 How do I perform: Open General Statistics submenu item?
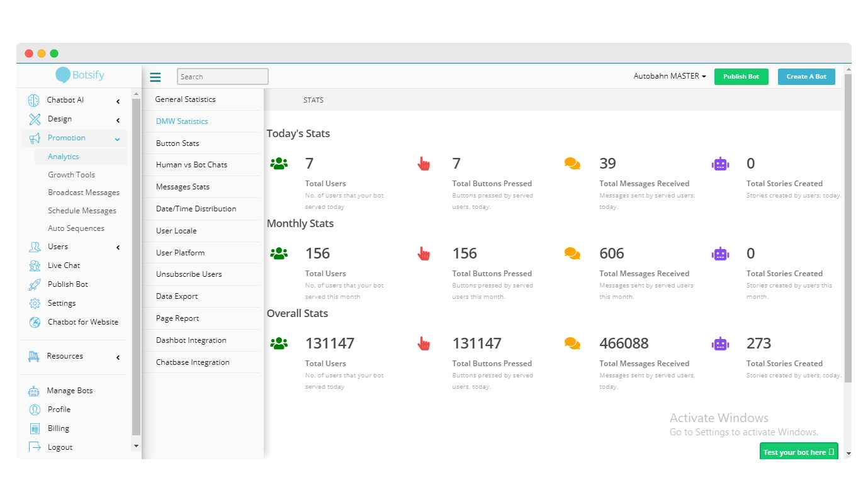pyautogui.click(x=185, y=99)
